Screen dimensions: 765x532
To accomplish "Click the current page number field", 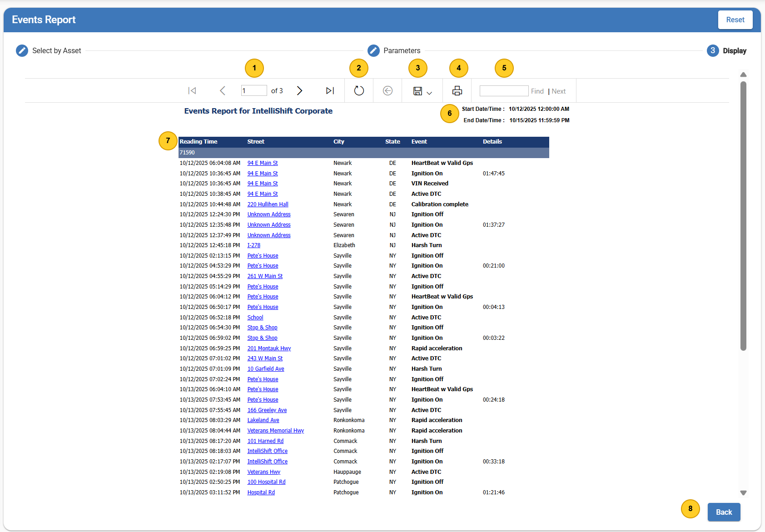I will tap(254, 91).
